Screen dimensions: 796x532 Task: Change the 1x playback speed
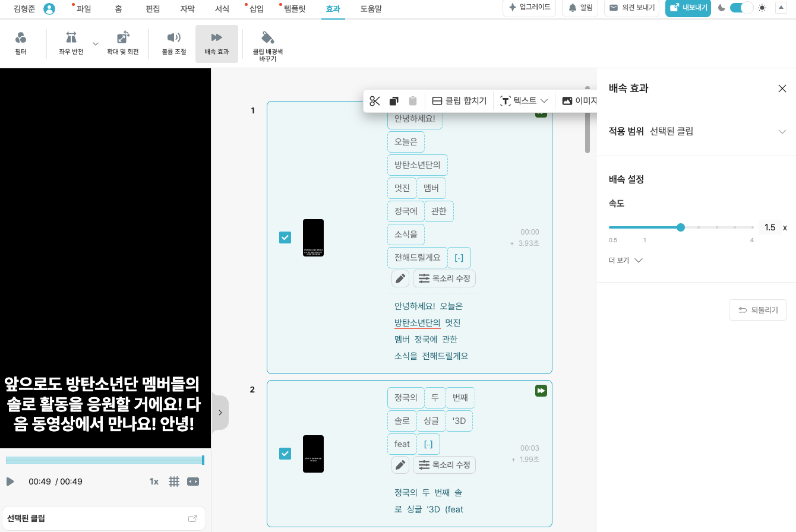pos(154,482)
